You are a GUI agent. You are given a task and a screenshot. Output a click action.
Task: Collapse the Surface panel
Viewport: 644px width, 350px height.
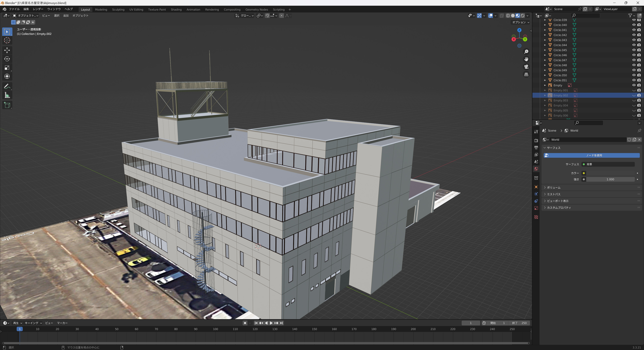click(x=592, y=148)
